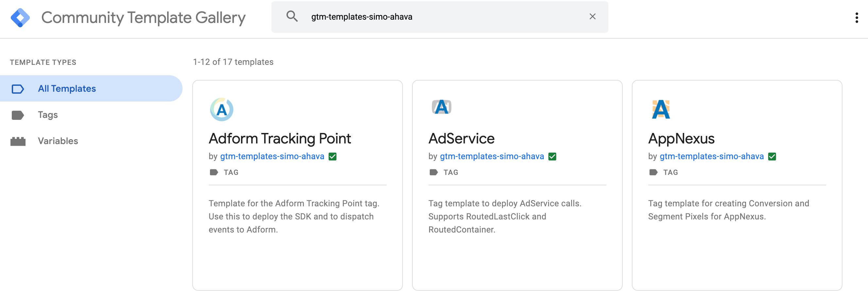Click the search magnifier icon
The image size is (868, 298).
tap(292, 16)
